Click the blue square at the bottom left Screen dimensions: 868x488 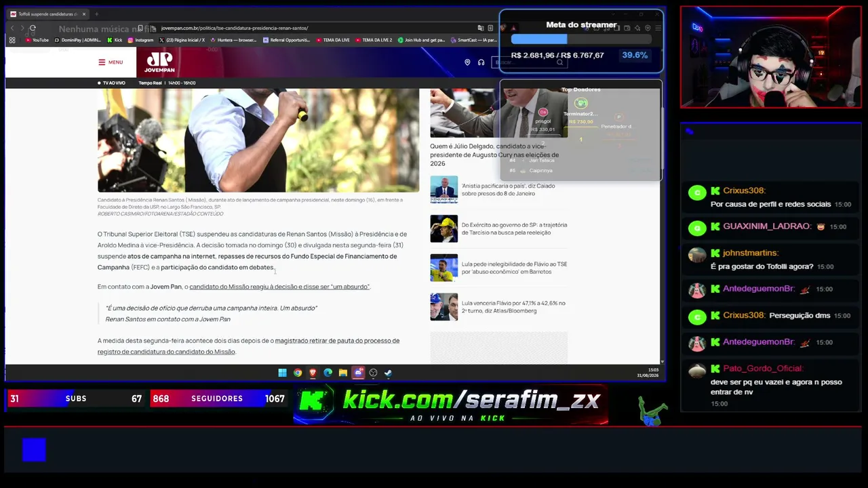34,449
